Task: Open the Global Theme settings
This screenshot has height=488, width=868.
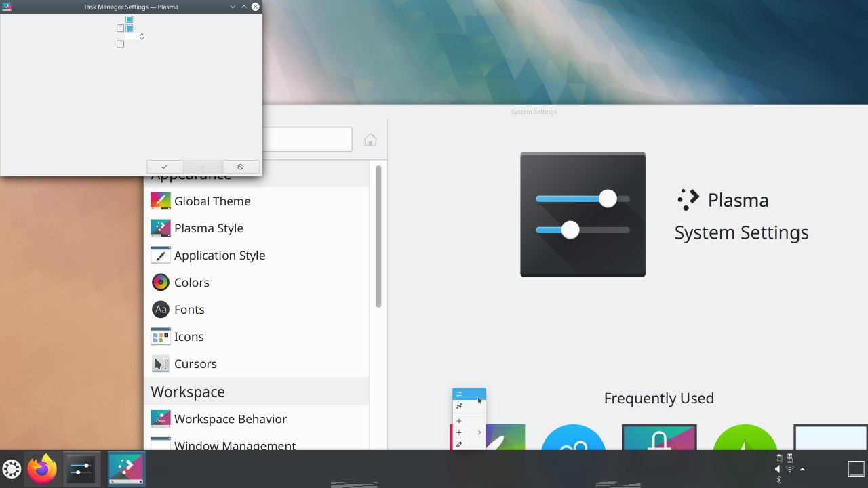Action: [x=256, y=201]
